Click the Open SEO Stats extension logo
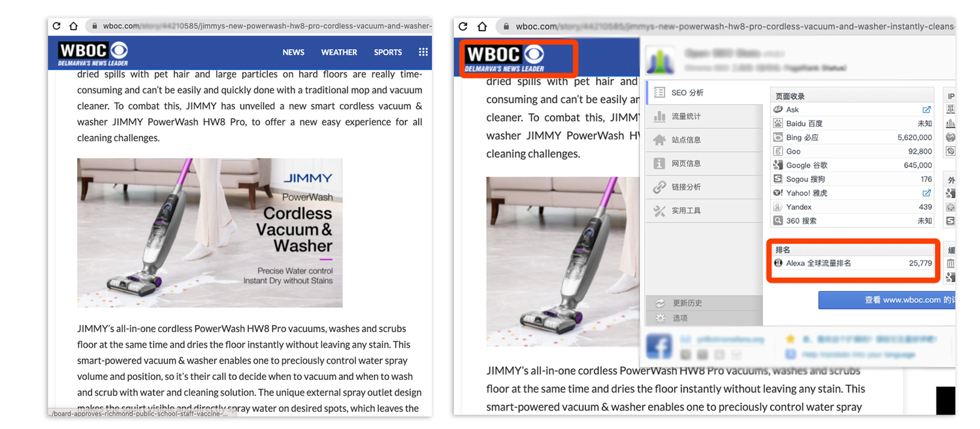 coord(659,61)
